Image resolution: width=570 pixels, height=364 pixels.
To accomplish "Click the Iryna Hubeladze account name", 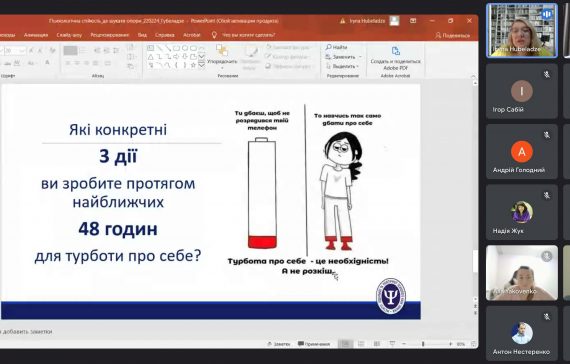I will (x=367, y=21).
